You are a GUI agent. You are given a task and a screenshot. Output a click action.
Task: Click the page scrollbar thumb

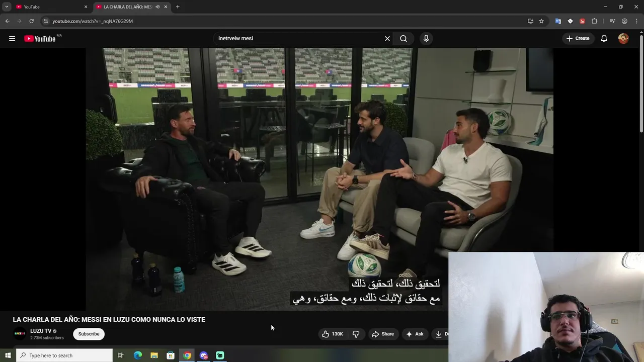click(641, 83)
